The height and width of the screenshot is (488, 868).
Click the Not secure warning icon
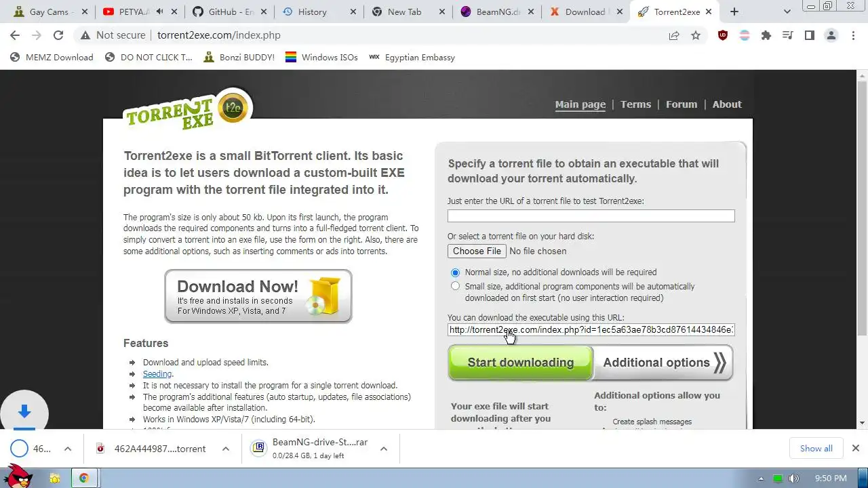coord(84,35)
